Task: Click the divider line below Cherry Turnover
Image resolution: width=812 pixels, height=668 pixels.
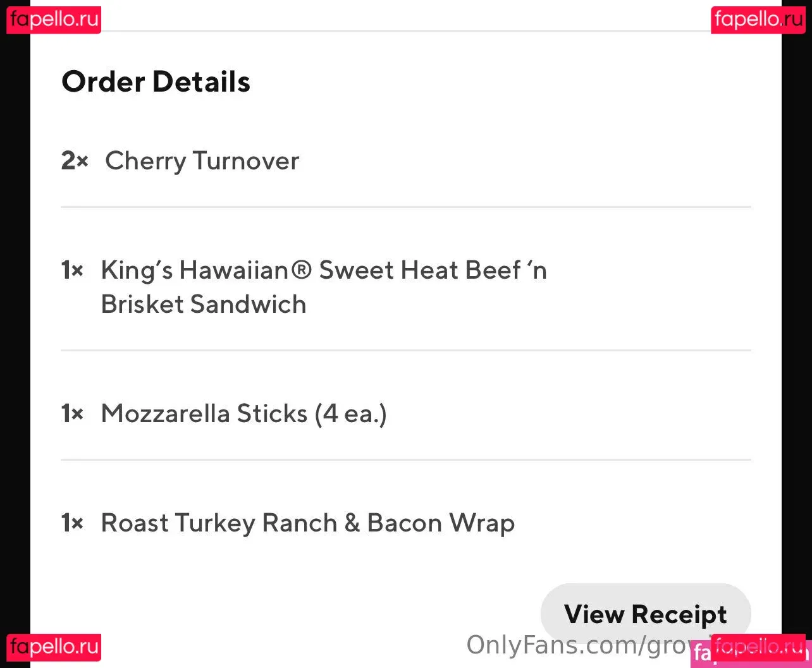Action: pos(405,207)
